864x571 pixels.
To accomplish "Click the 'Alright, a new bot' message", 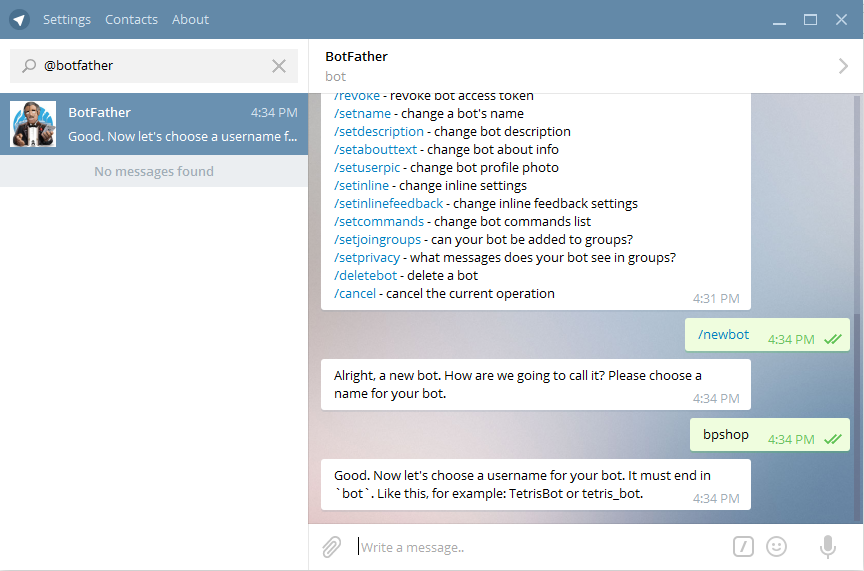I will click(535, 385).
